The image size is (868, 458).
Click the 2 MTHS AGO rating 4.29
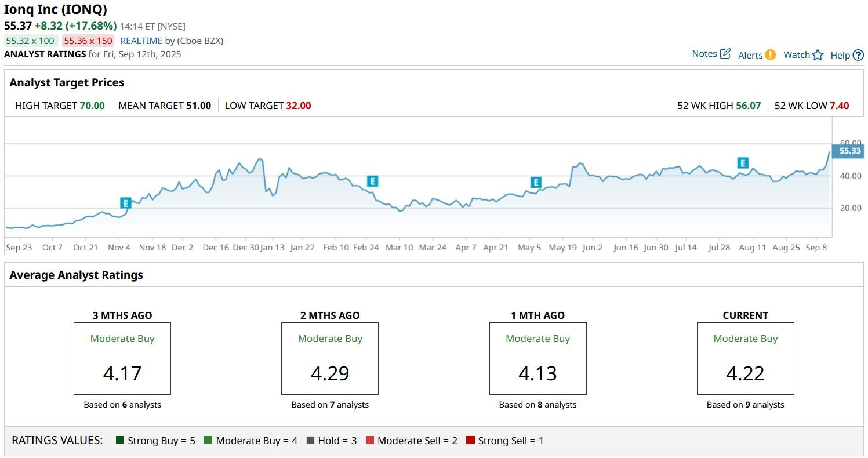click(x=330, y=373)
